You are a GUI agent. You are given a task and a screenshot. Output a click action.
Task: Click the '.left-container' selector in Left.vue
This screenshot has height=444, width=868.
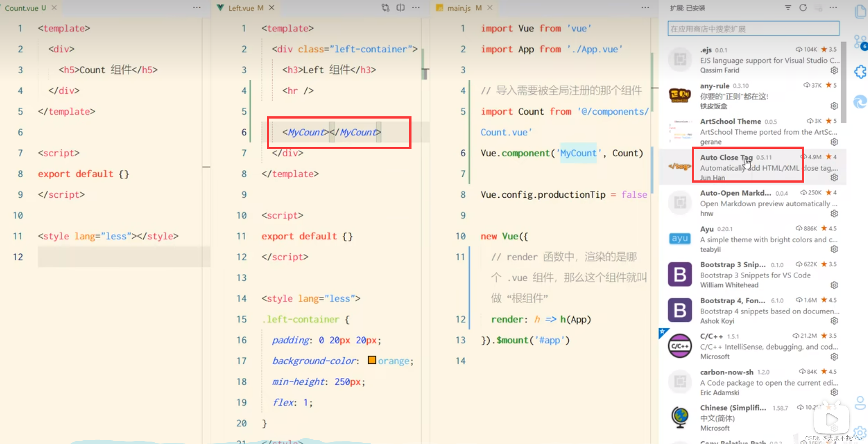tap(301, 319)
